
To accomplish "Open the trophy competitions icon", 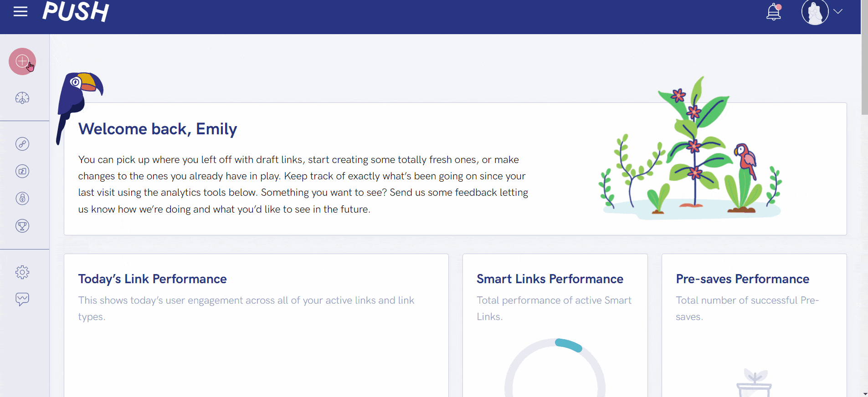I will pos(22,226).
